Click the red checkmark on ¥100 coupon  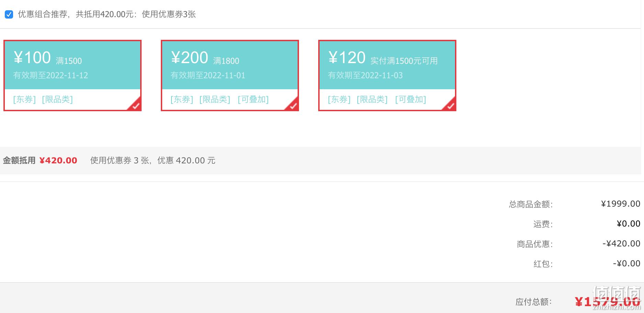(x=135, y=105)
